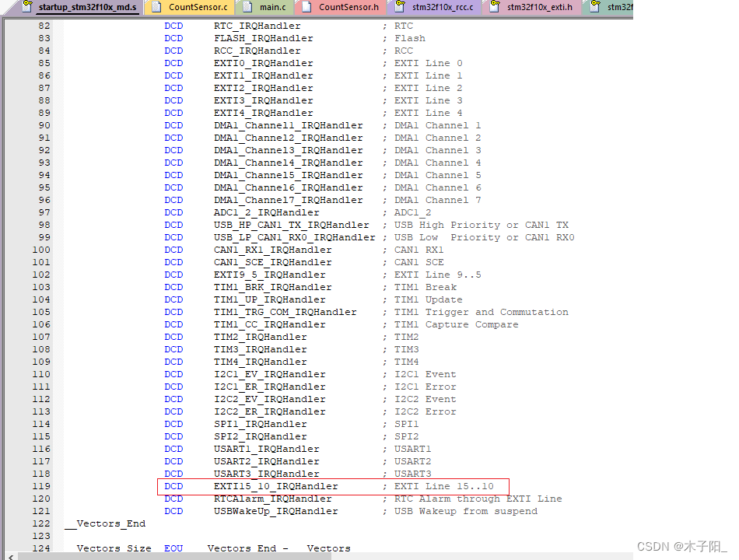Click TIM4_IRQHandler on line 109
This screenshot has height=560, width=739.
click(x=260, y=362)
